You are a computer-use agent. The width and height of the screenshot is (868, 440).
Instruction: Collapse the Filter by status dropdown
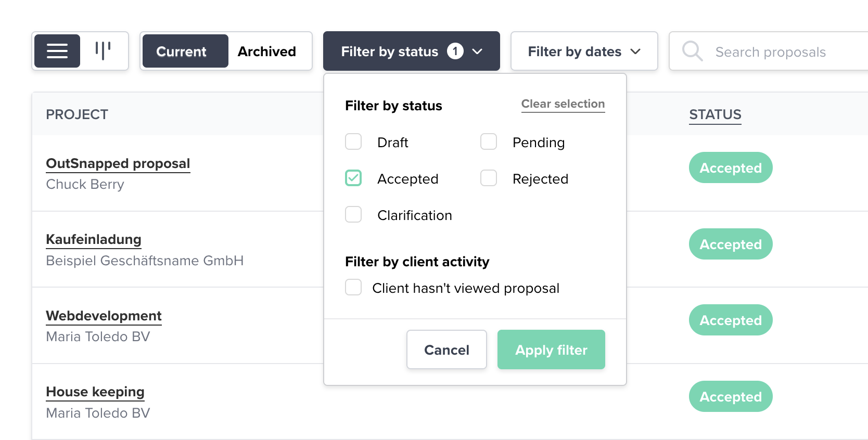[x=412, y=51]
